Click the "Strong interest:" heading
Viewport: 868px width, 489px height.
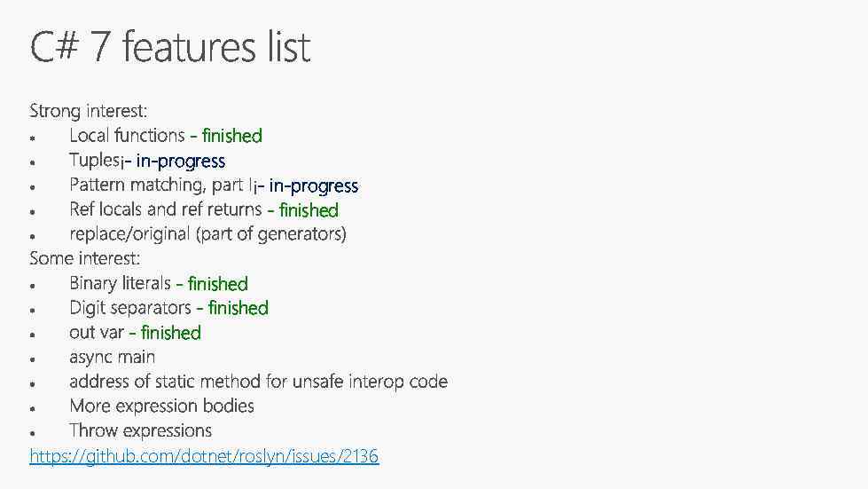pyautogui.click(x=88, y=111)
